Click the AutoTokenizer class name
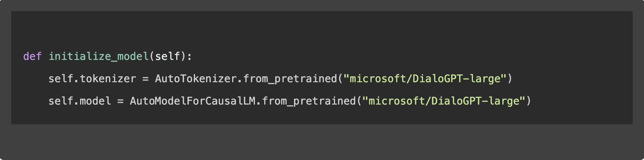 pyautogui.click(x=196, y=79)
